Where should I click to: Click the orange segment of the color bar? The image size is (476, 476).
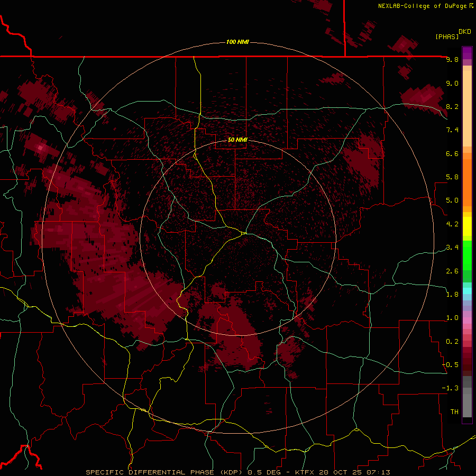click(467, 182)
